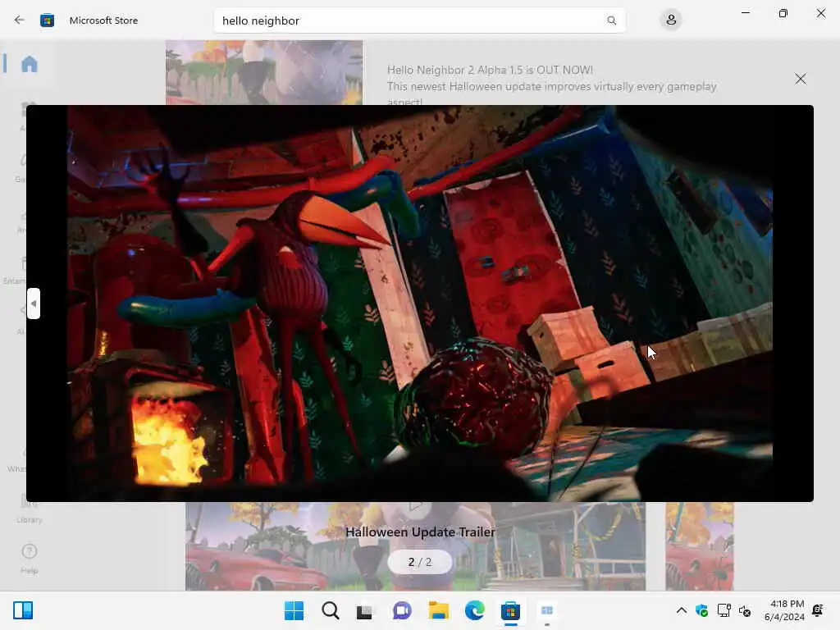
Task: Open the notification bell icon
Action: tap(818, 610)
